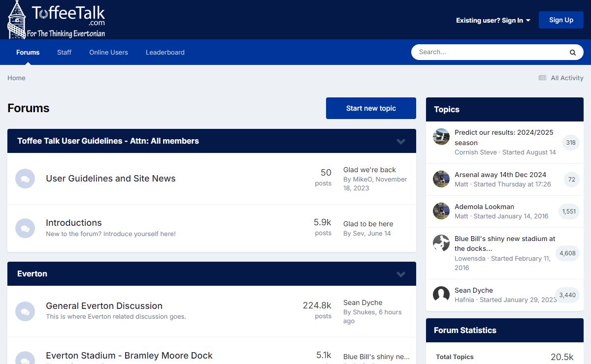The image size is (591, 364).
Task: Open Hafnia's avatar
Action: tap(441, 295)
